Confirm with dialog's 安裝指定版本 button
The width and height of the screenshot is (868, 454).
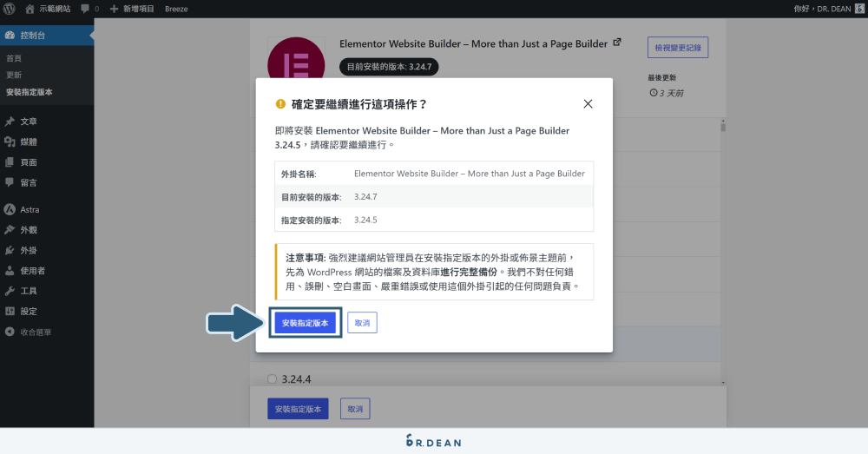click(305, 323)
